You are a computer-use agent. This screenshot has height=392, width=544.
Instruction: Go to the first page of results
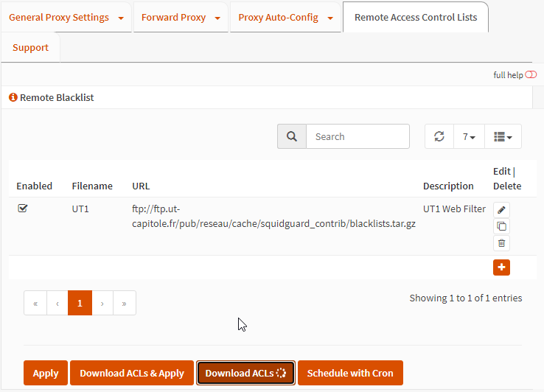click(35, 303)
